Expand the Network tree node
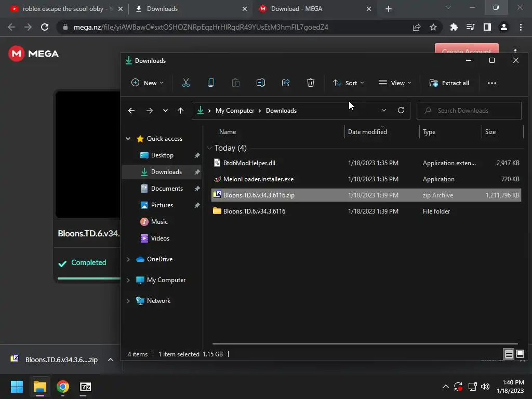Viewport: 532px width, 399px height. point(128,301)
